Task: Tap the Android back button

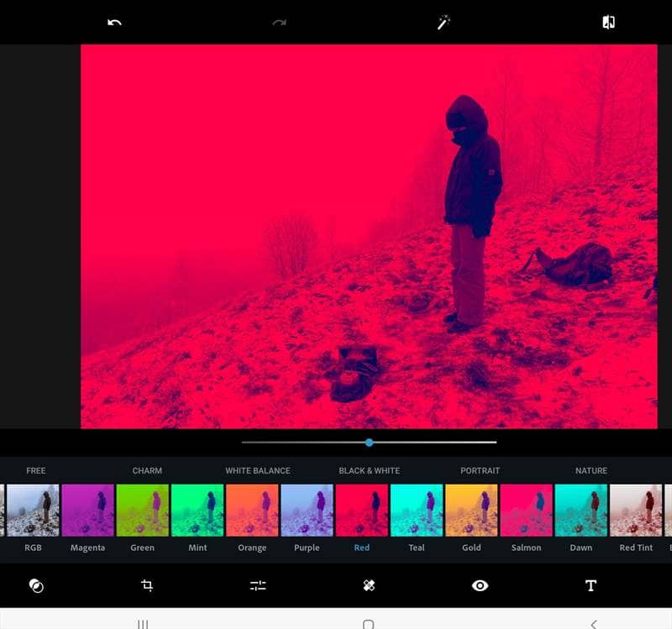Action: (x=594, y=624)
